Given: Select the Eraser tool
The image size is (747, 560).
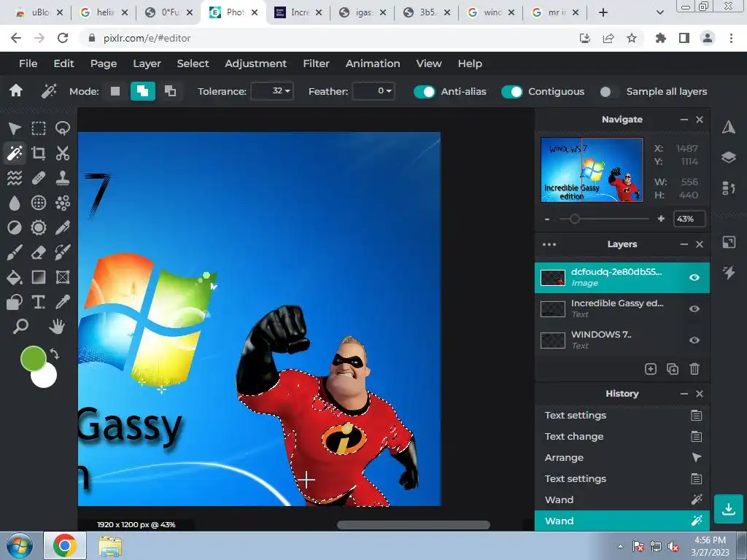Looking at the screenshot, I should 39,252.
